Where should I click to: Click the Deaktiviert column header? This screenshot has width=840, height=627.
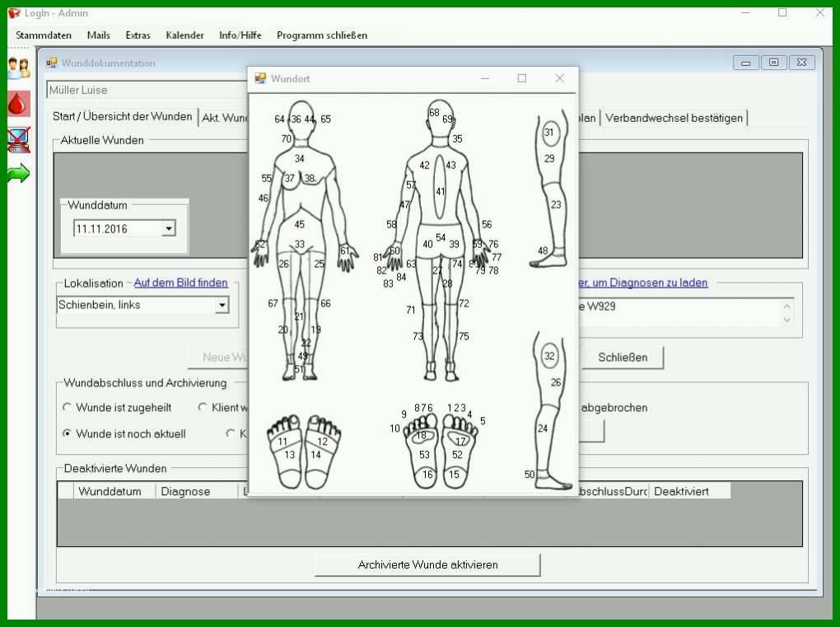tap(689, 491)
